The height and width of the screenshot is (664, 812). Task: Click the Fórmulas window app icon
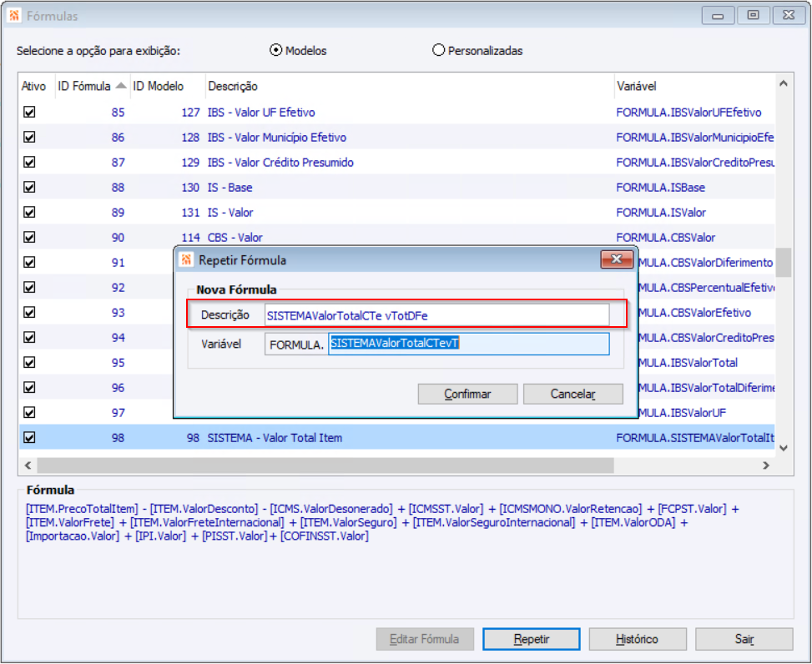pyautogui.click(x=14, y=16)
